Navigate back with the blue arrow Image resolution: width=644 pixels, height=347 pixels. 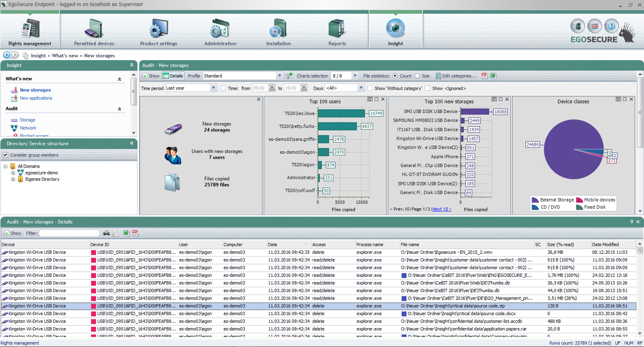[x=7, y=55]
